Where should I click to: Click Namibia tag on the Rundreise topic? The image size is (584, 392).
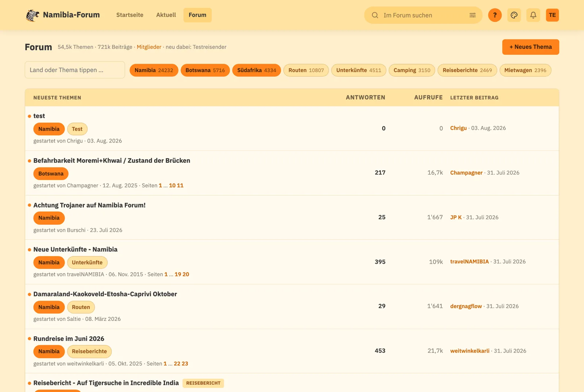(x=49, y=352)
